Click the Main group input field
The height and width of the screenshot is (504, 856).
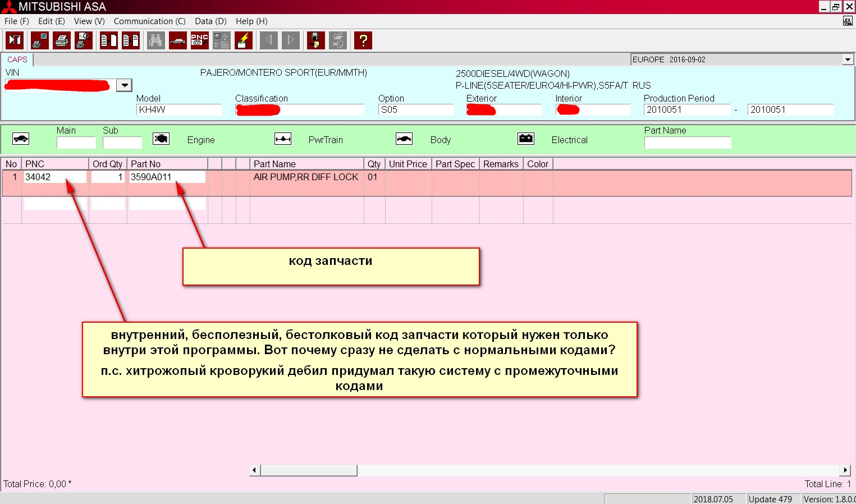point(76,143)
